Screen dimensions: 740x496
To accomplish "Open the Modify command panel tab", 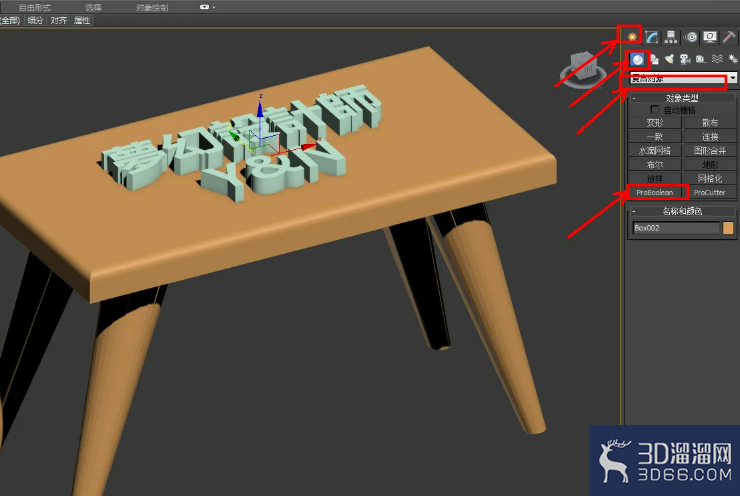I will coord(652,37).
